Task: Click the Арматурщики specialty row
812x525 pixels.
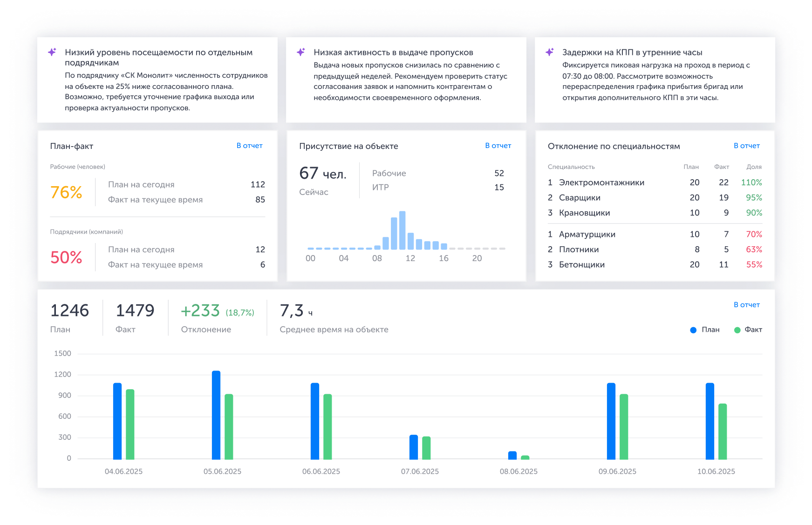Action: 587,234
